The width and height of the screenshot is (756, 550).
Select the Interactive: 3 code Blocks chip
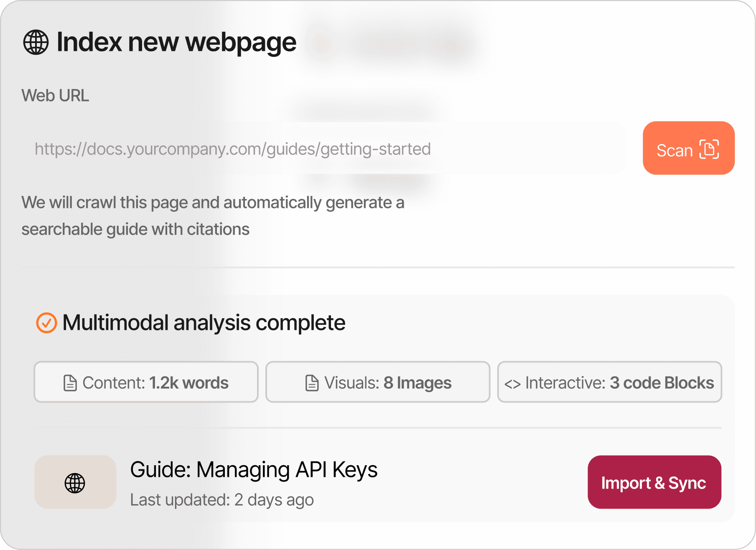coord(610,382)
